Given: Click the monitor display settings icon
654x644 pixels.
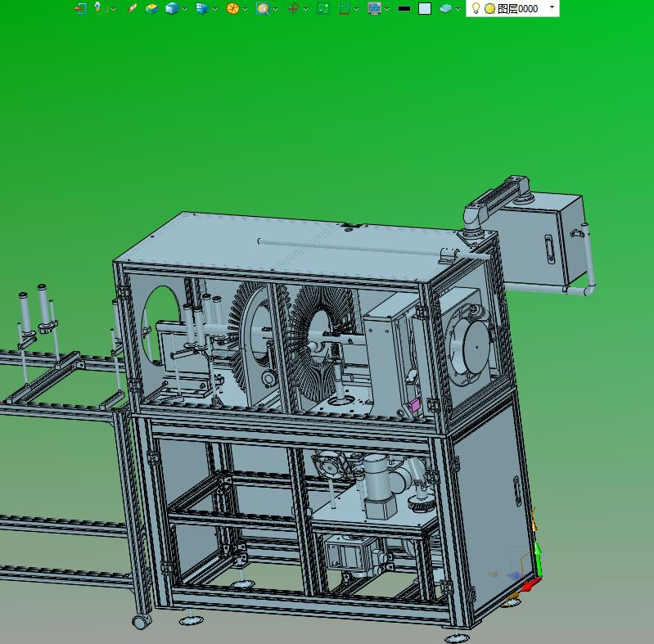Looking at the screenshot, I should [x=375, y=8].
